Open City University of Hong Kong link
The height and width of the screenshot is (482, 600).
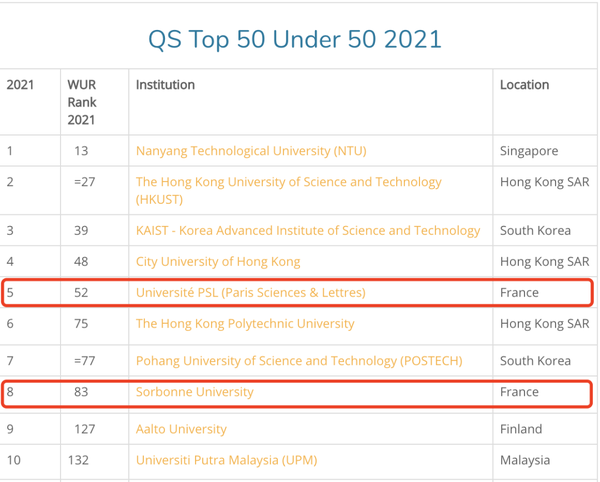(x=218, y=262)
